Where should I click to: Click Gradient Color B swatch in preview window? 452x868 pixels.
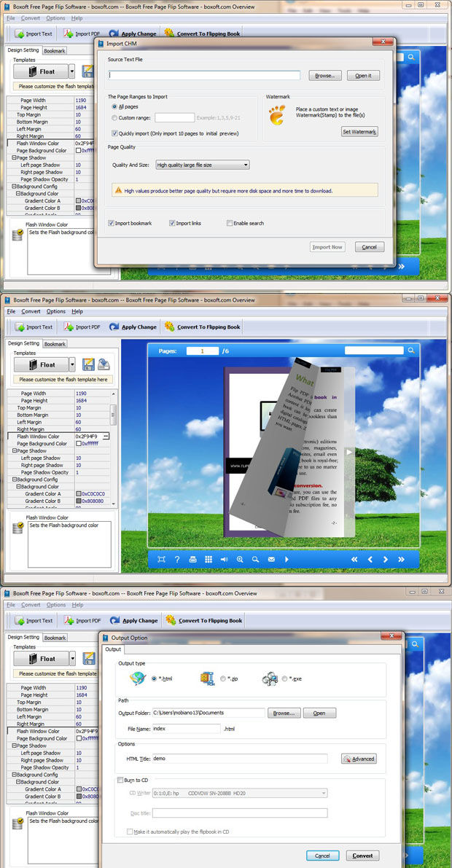pyautogui.click(x=79, y=501)
